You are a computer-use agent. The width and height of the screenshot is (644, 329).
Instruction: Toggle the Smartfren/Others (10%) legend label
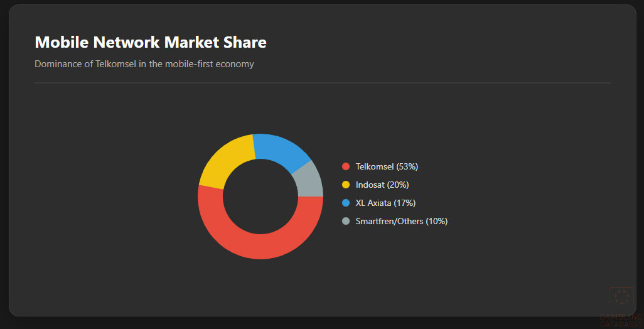(x=402, y=221)
